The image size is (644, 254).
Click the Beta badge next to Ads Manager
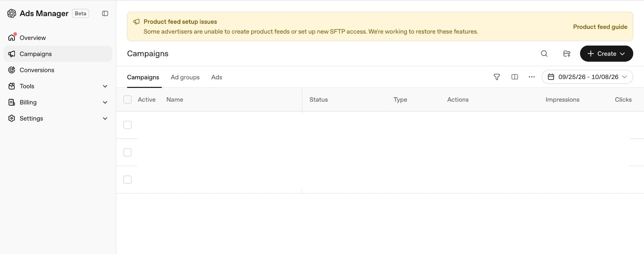(x=80, y=13)
